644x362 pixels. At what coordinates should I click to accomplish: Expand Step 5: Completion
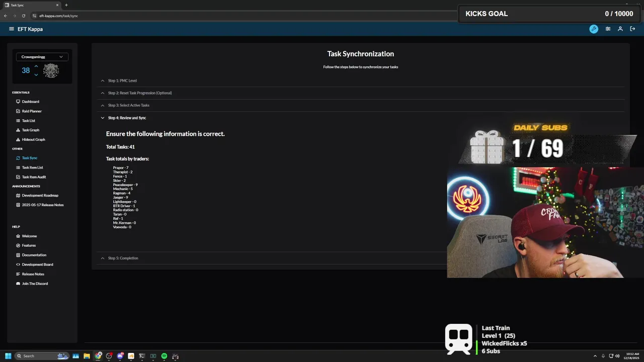point(272,258)
